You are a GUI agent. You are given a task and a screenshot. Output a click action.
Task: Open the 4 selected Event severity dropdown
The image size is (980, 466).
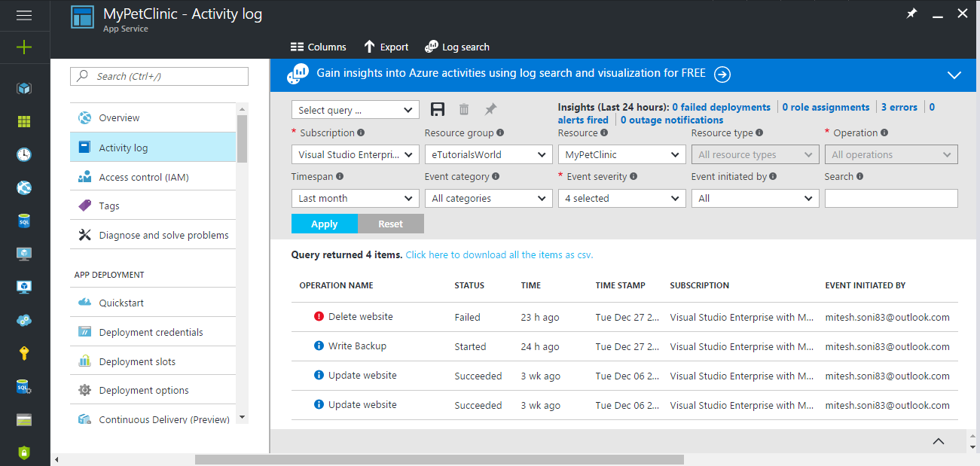tap(622, 198)
